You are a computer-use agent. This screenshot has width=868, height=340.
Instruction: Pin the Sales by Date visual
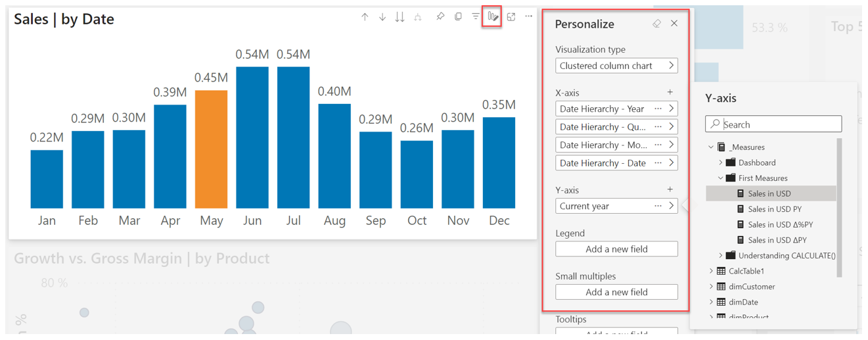coord(440,16)
